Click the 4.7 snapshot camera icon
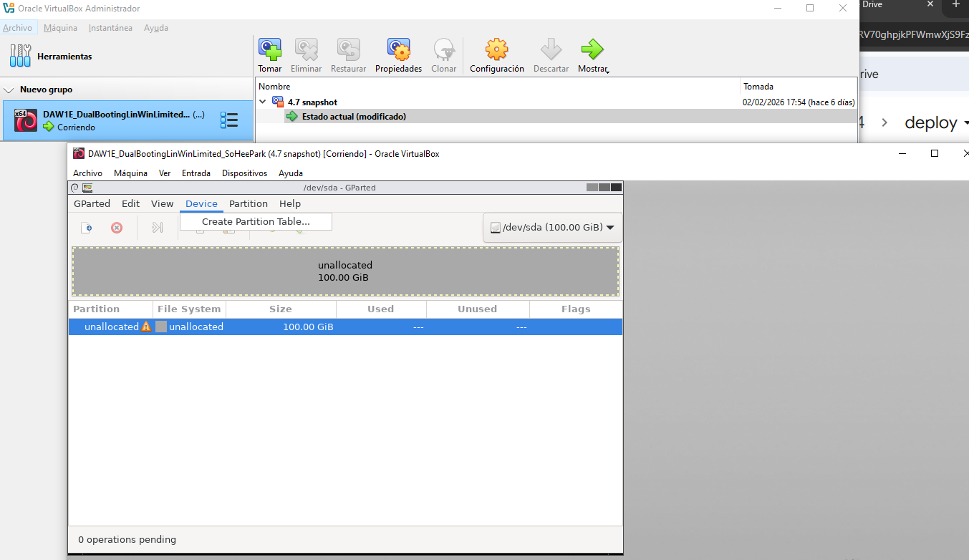 [x=278, y=102]
